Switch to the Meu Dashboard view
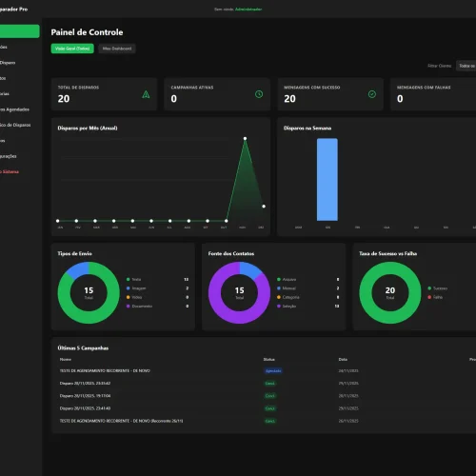 point(117,49)
